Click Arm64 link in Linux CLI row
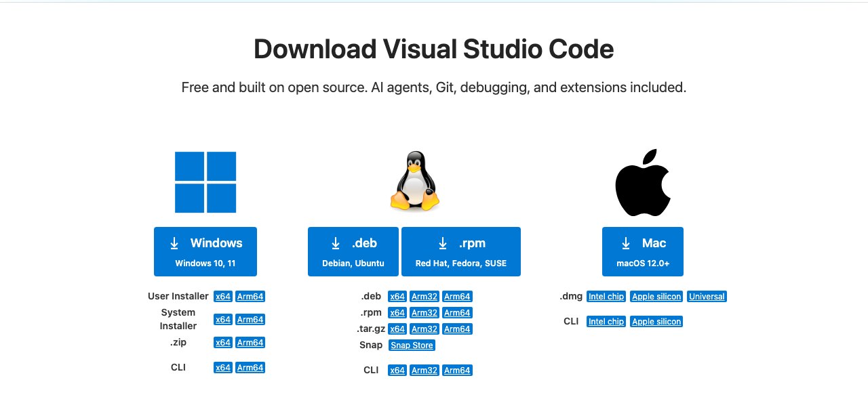The image size is (868, 420). point(457,370)
